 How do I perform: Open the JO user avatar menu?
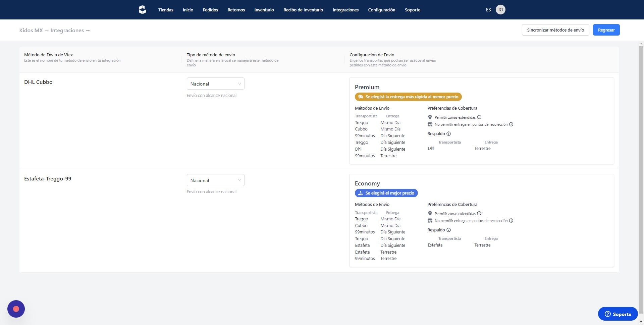[x=500, y=10]
